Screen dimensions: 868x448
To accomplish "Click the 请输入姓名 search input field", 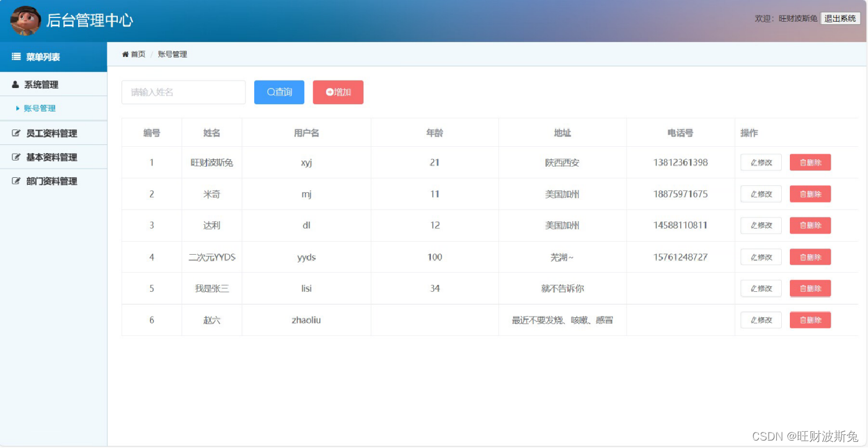I will (184, 92).
